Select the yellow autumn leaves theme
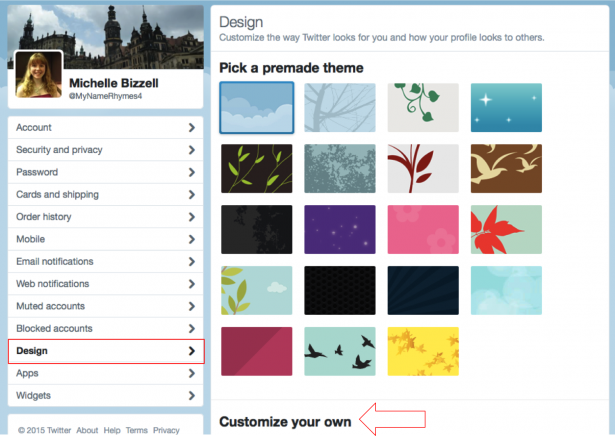This screenshot has width=615, height=436. [423, 351]
